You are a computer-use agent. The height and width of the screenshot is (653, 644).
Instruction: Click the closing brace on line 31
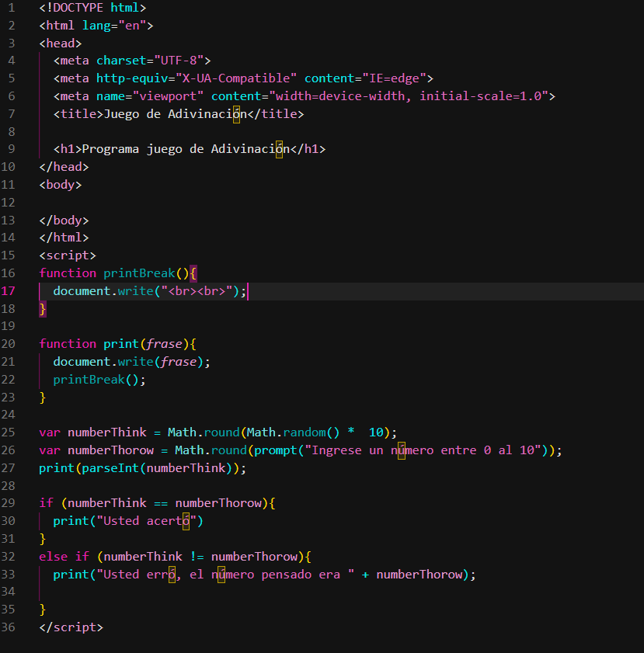pos(43,539)
